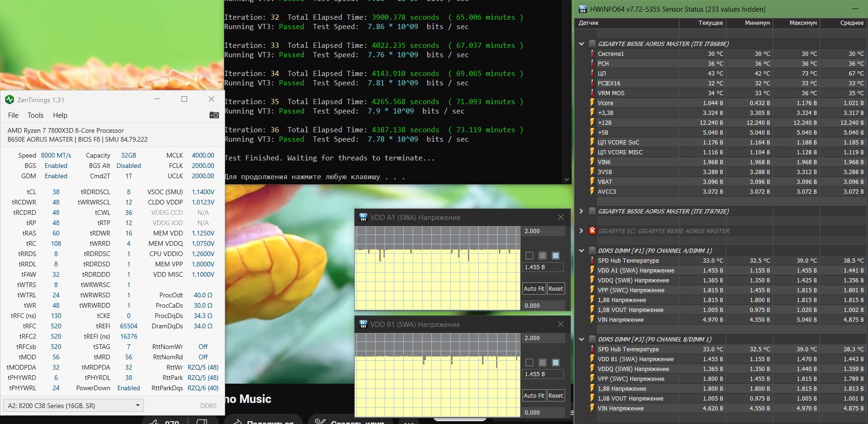Click the chip icon of ITE IT8689E group

click(592, 44)
